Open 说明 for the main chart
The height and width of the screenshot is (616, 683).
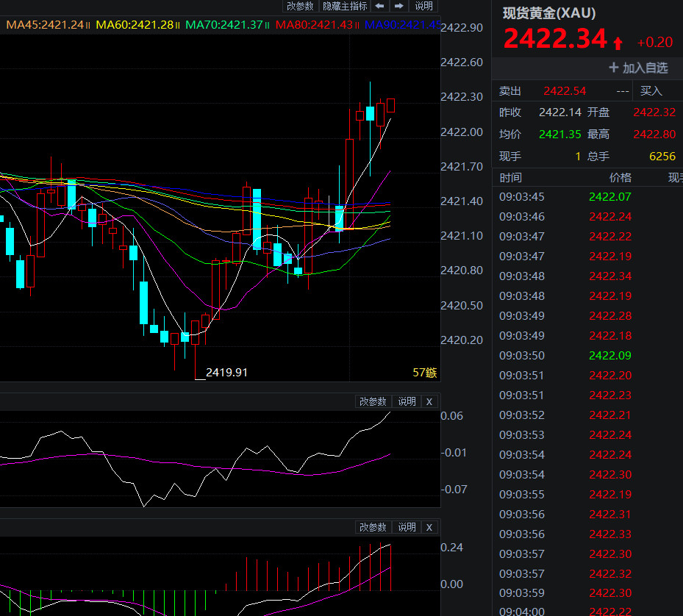point(424,6)
